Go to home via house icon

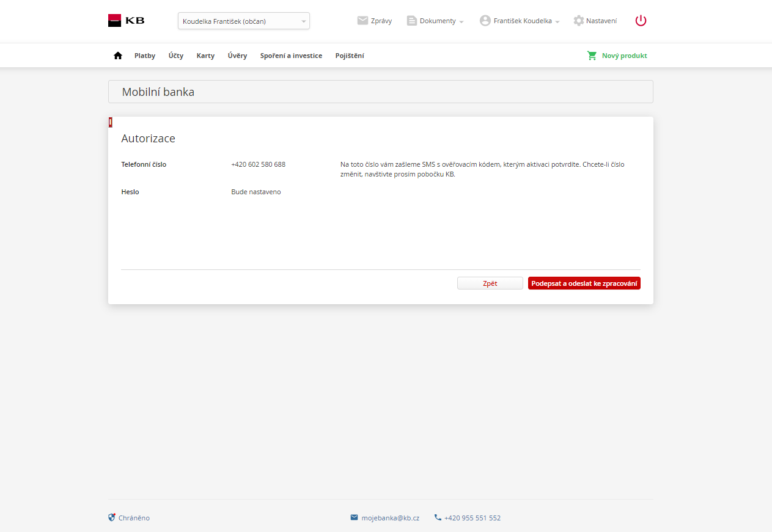118,56
